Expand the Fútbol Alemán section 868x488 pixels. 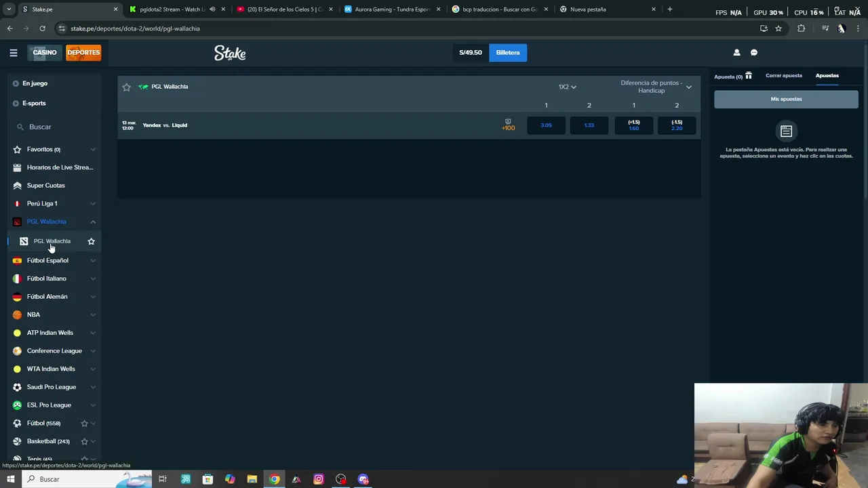tap(93, 296)
